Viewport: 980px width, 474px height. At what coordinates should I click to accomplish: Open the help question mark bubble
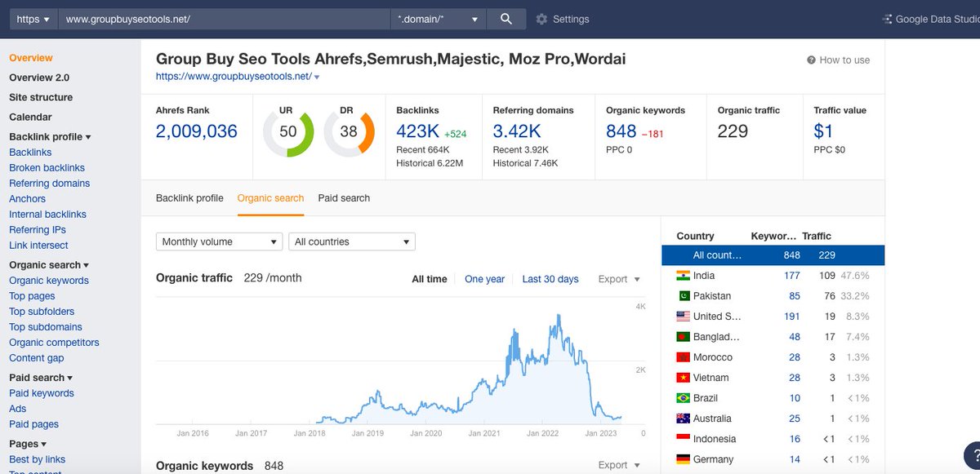tap(973, 454)
